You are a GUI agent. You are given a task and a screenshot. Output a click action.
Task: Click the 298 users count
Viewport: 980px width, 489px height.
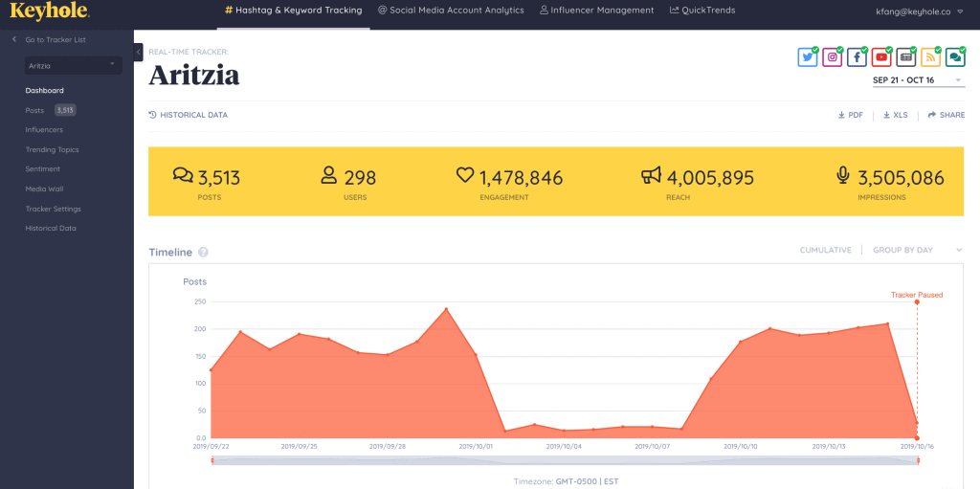360,178
